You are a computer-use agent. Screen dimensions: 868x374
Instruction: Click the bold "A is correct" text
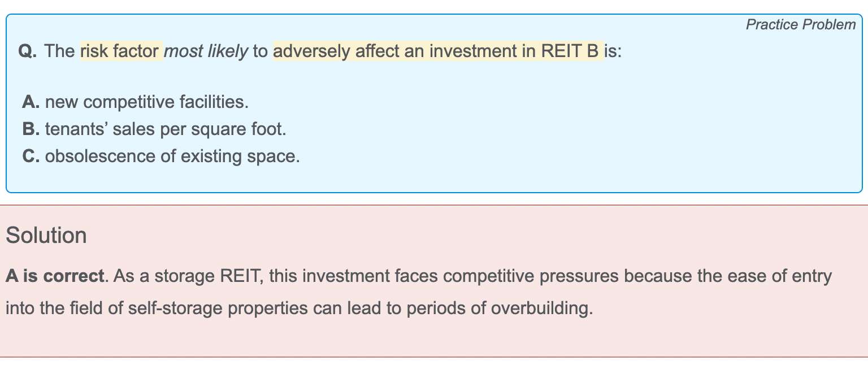click(x=55, y=277)
